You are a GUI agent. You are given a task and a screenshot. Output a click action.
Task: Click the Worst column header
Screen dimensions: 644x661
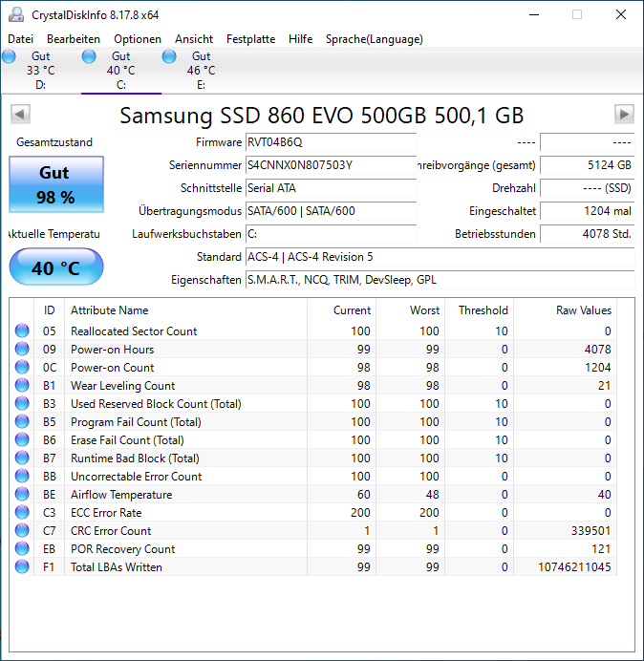click(410, 310)
